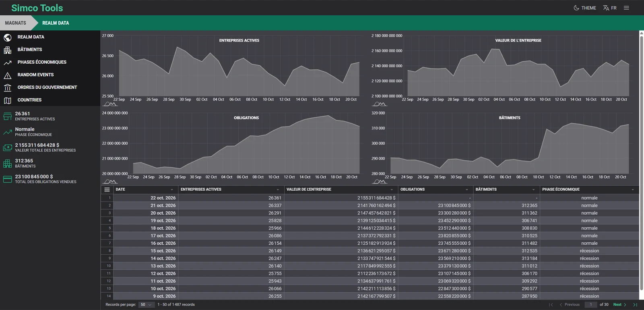Screen dimensions: 644x310
Task: Click the banknote icon beside total enterprise value
Action: (x=7, y=148)
